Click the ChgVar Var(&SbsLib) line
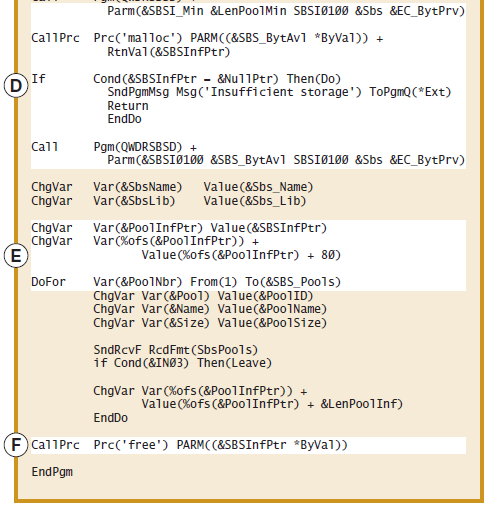497x513 pixels. (169, 201)
